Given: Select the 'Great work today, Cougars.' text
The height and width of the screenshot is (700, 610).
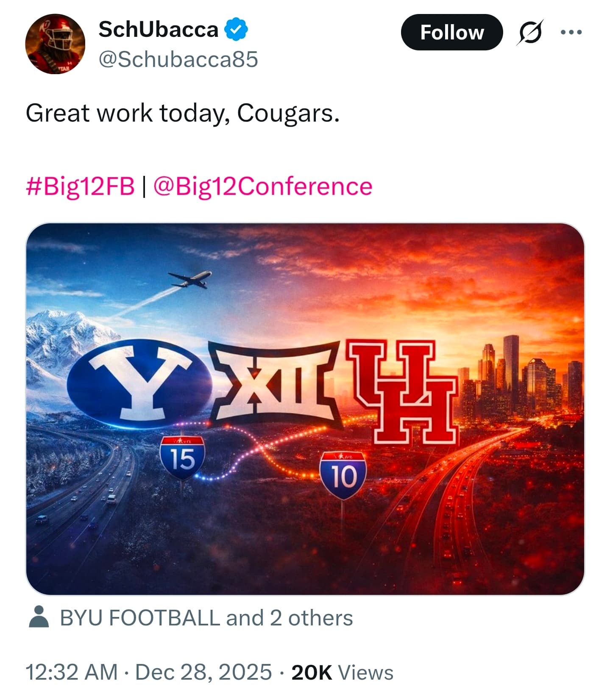Looking at the screenshot, I should click(x=183, y=114).
